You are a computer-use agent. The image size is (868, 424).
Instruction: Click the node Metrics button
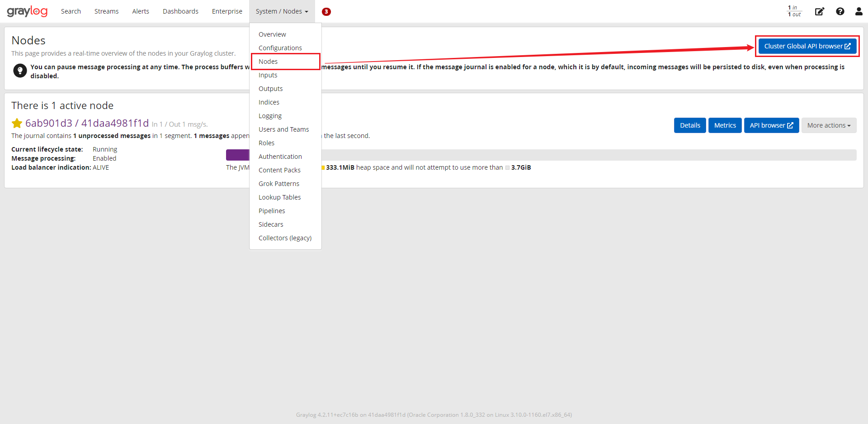[725, 125]
